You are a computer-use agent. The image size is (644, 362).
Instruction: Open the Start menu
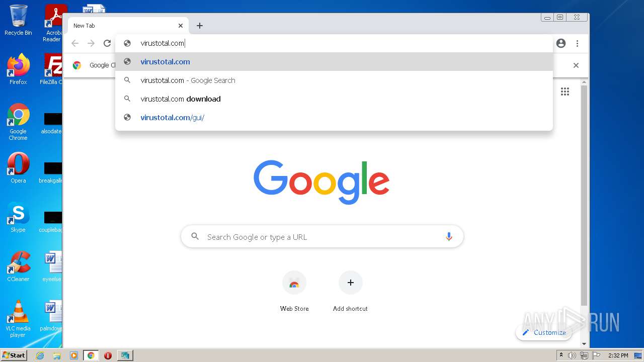pyautogui.click(x=14, y=355)
